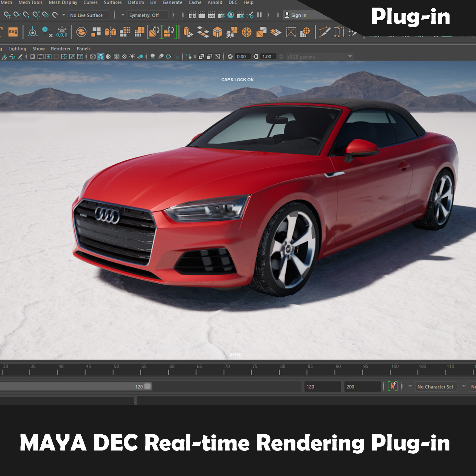The width and height of the screenshot is (476, 476).
Task: Toggle Auto Keyframe on the timeline
Action: pos(392,386)
